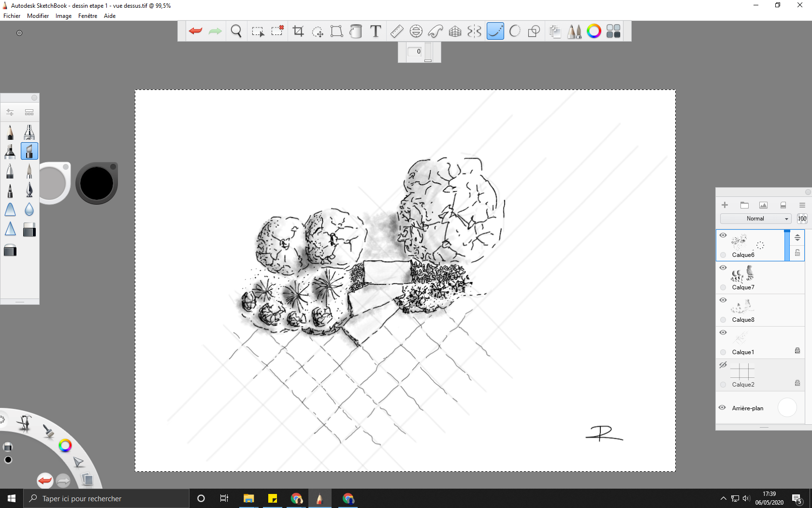Click the Arrière-plan white color swatch
The height and width of the screenshot is (508, 812).
click(x=787, y=407)
